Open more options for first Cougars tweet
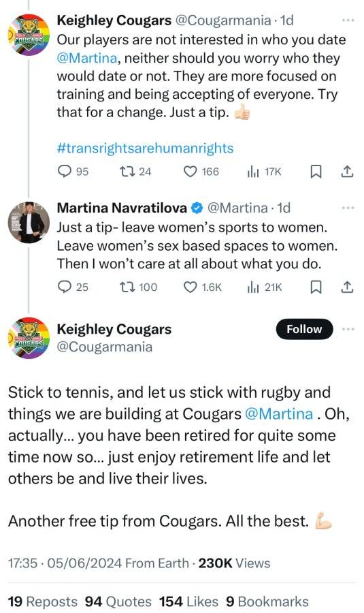This screenshot has height=613, width=364. [348, 20]
